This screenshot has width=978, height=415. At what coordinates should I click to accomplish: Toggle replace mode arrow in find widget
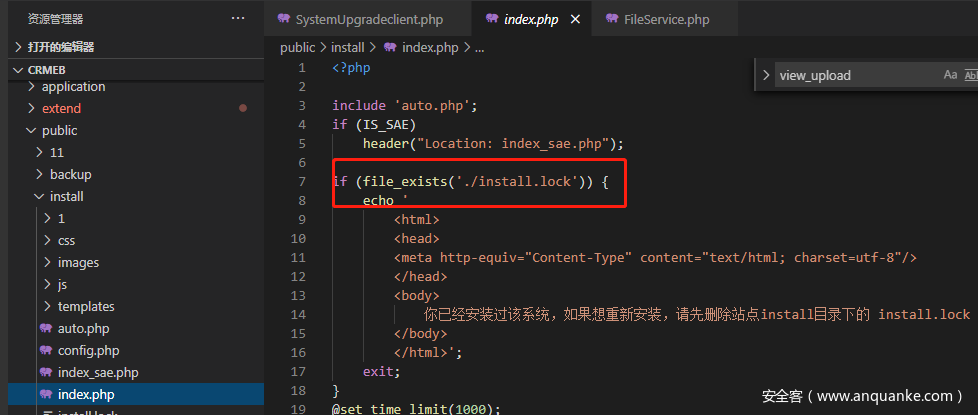pyautogui.click(x=766, y=75)
